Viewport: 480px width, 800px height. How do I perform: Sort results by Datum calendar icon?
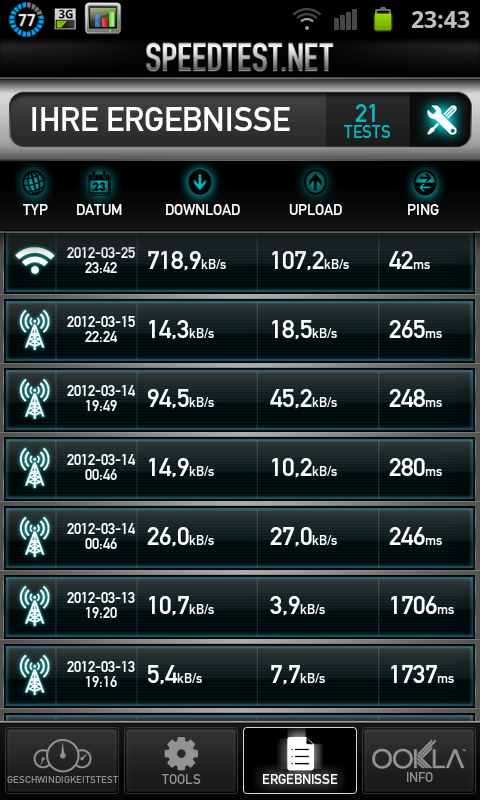point(99,183)
